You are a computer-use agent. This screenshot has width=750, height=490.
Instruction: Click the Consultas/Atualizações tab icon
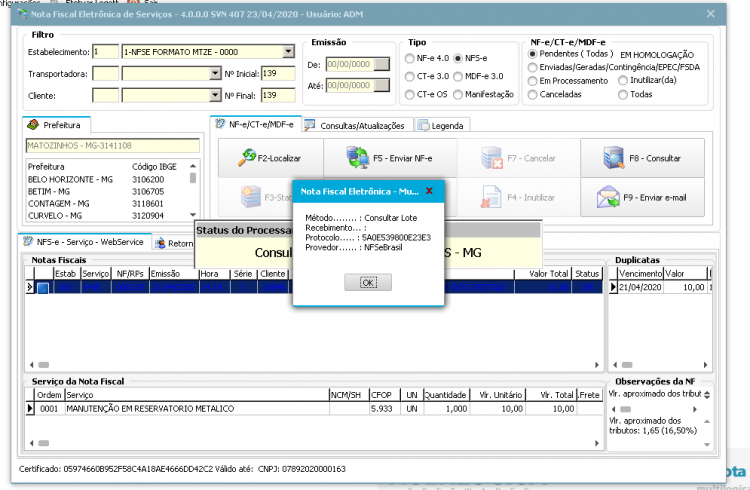[x=310, y=125]
